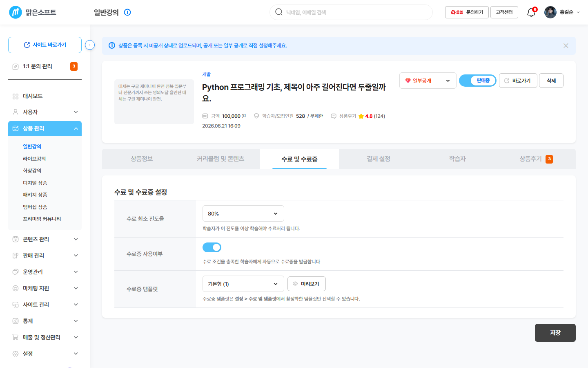The width and height of the screenshot is (588, 368).
Task: Click the 운영관리 icon
Action: pos(16,272)
